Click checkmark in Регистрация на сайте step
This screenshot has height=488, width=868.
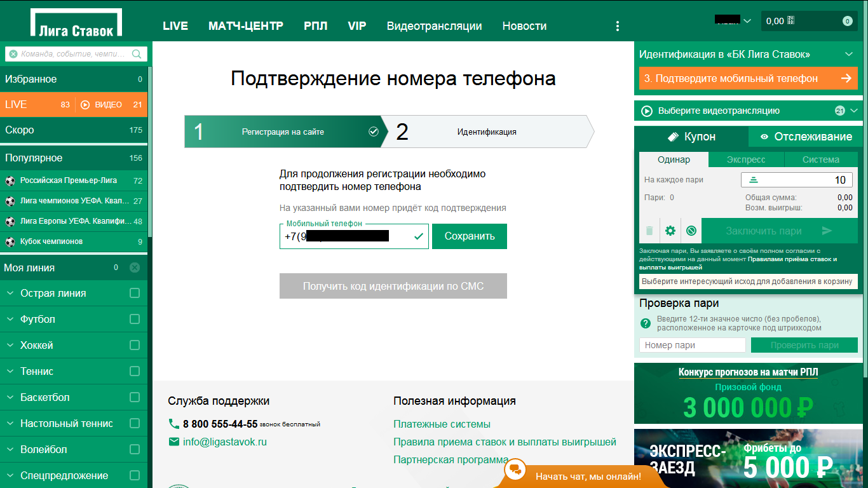(374, 132)
